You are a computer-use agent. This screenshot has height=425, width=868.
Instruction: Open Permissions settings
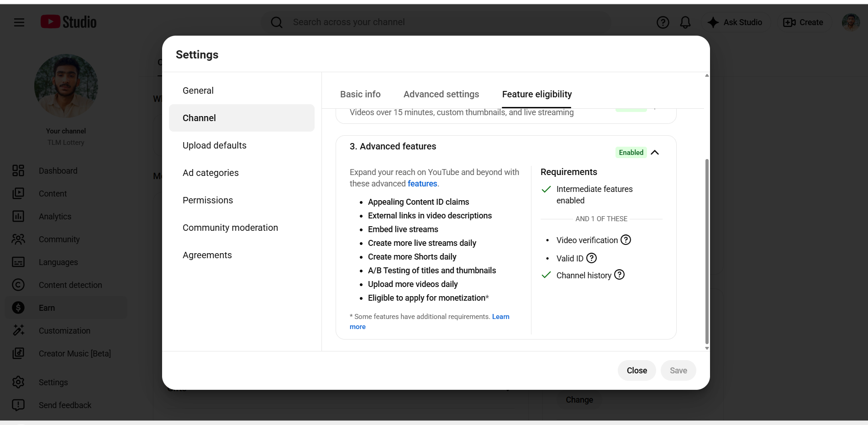coord(242,200)
